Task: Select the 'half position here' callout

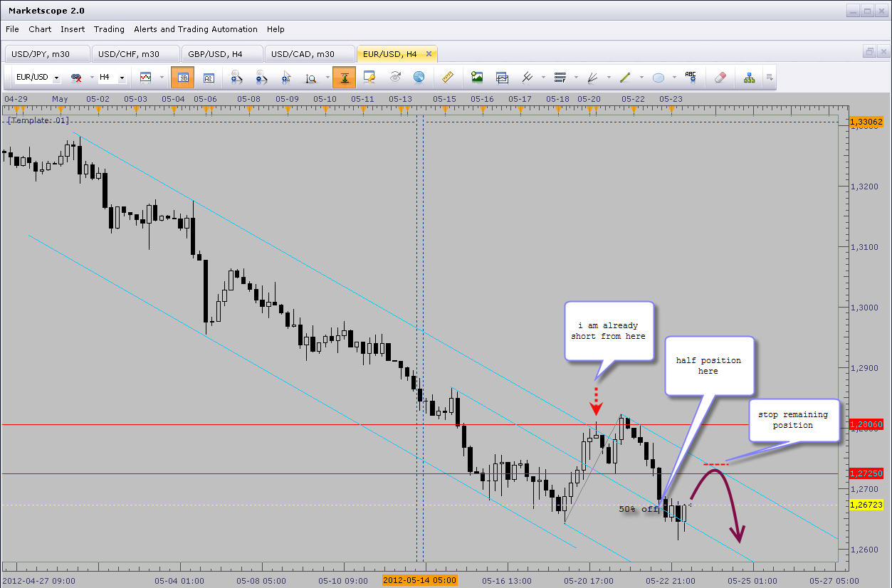Action: pos(708,366)
